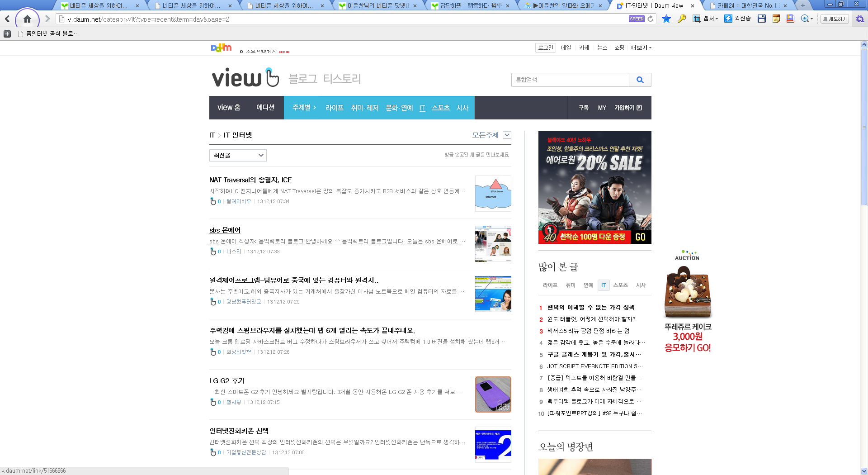Click the 경남컴퓨터잉크 author link

244,302
